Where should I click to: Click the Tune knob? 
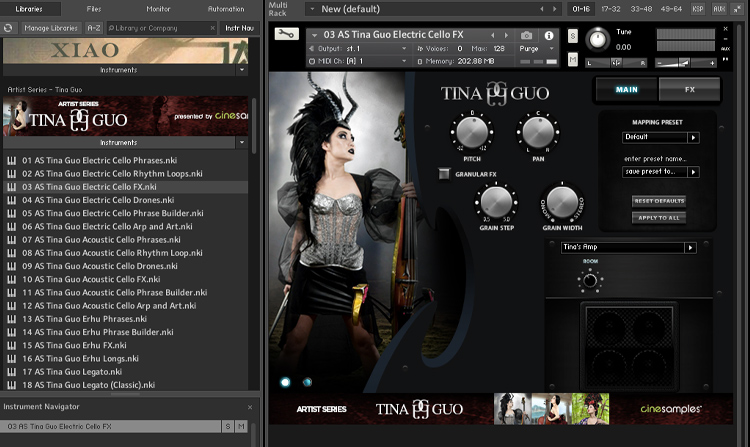tap(597, 39)
